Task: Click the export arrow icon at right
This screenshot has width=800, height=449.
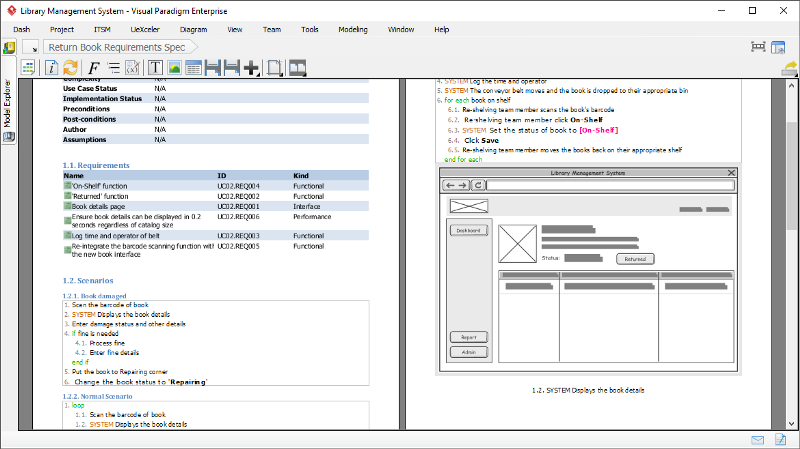Action: coord(789,68)
